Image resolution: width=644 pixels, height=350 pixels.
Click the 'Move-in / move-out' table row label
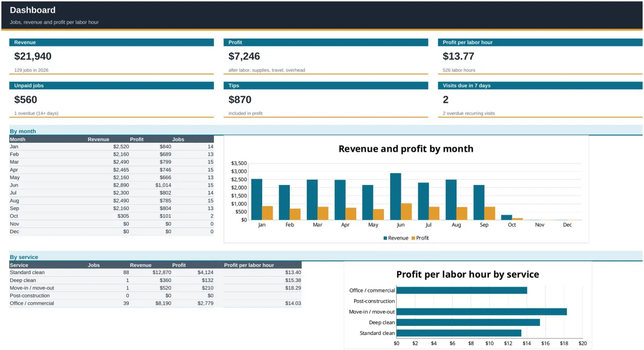[32, 288]
